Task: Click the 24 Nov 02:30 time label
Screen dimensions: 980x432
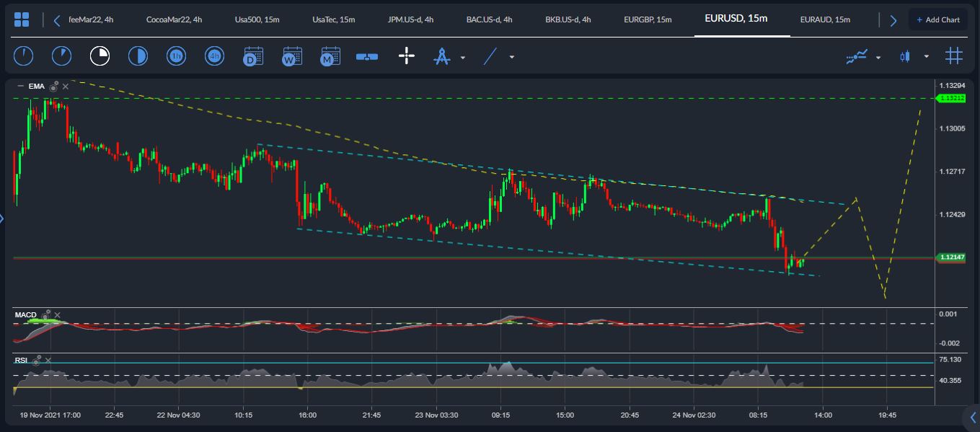Action: click(x=694, y=415)
